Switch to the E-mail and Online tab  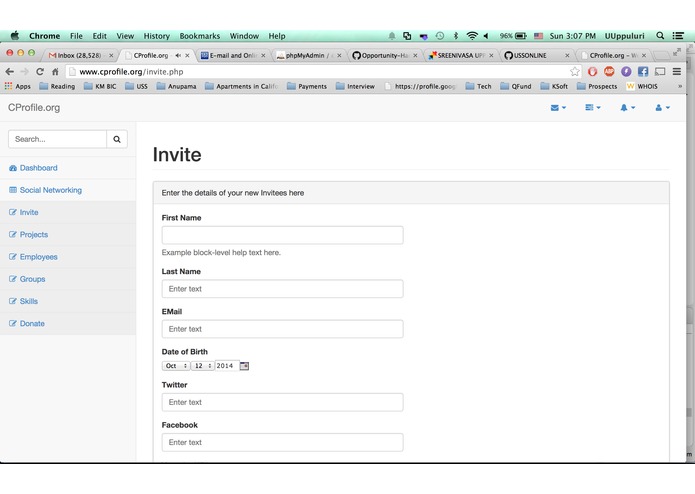(x=233, y=55)
